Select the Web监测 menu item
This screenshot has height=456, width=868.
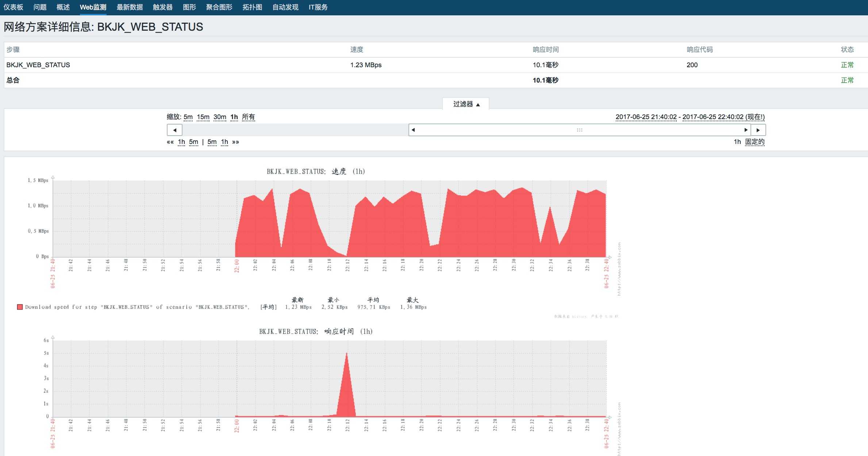tap(93, 7)
